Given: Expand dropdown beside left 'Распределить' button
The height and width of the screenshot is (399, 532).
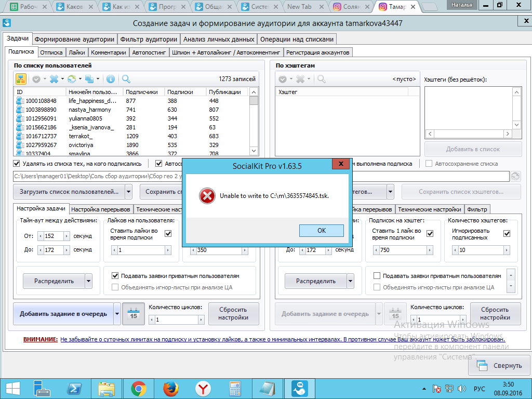Looking at the screenshot, I should 88,281.
